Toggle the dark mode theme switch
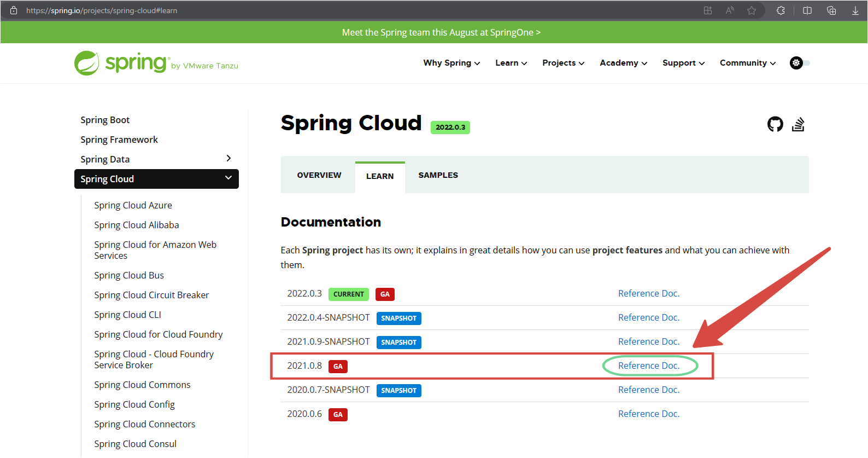Viewport: 868px width, 458px height. coord(800,63)
